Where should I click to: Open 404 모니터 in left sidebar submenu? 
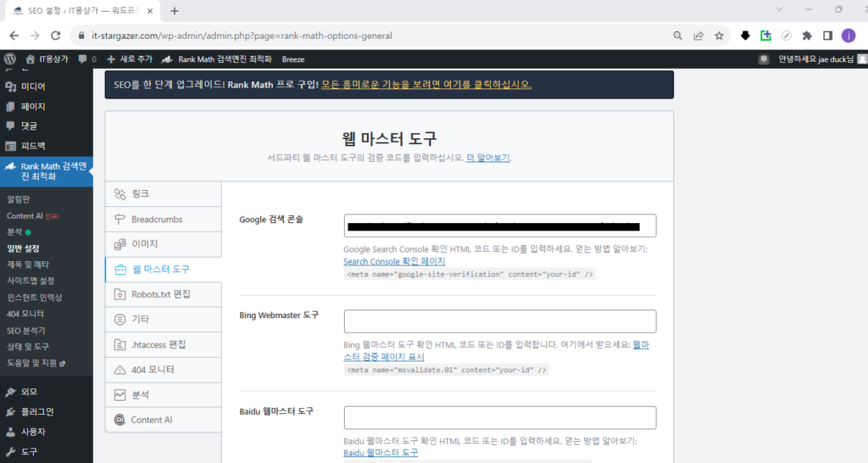click(25, 314)
